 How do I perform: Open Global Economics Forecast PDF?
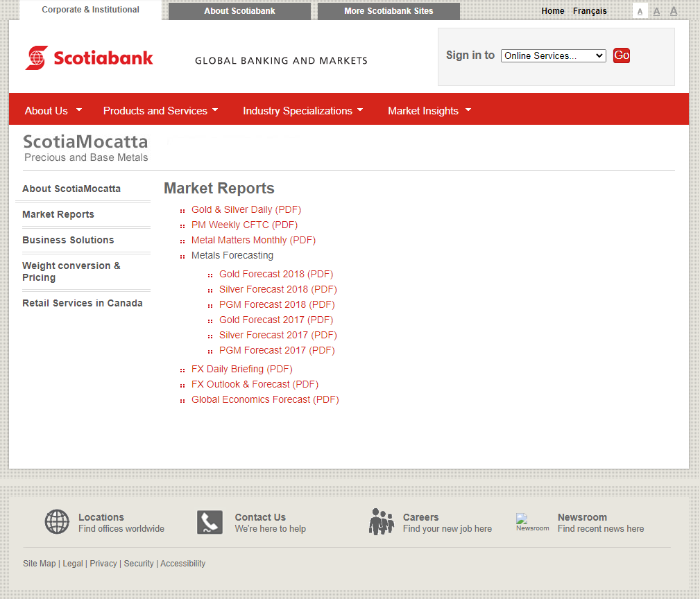coord(265,399)
